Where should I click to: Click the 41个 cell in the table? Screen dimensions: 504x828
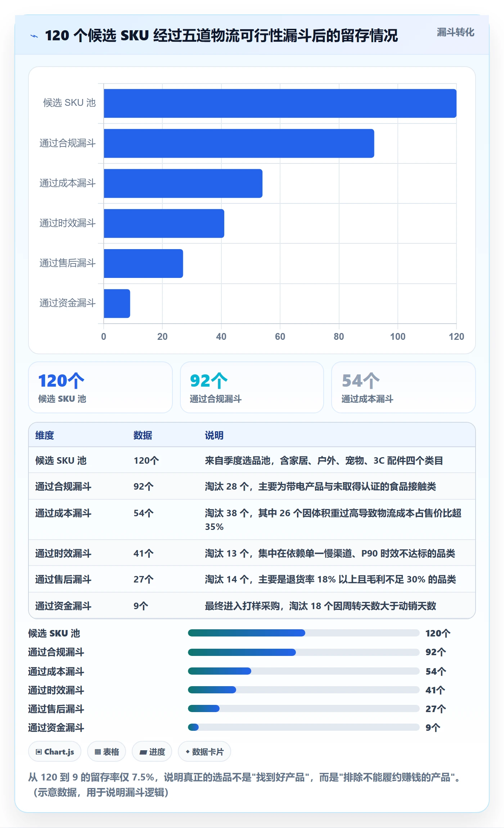point(144,553)
